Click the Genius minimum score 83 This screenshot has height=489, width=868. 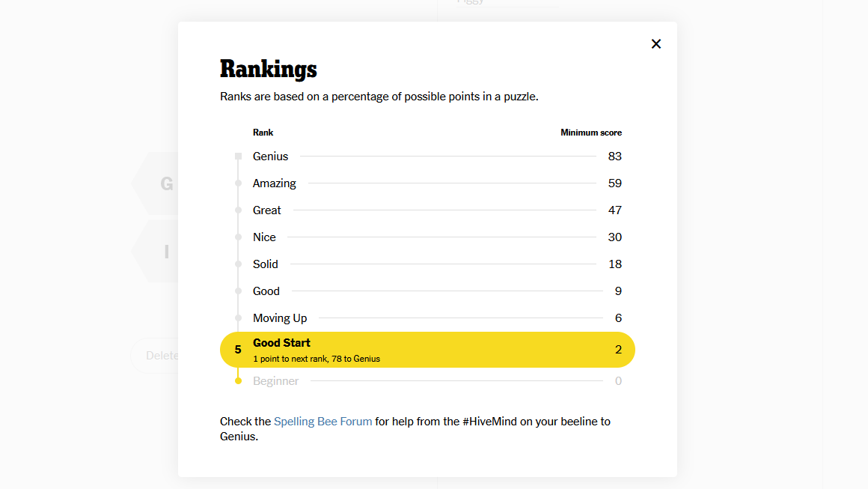614,157
